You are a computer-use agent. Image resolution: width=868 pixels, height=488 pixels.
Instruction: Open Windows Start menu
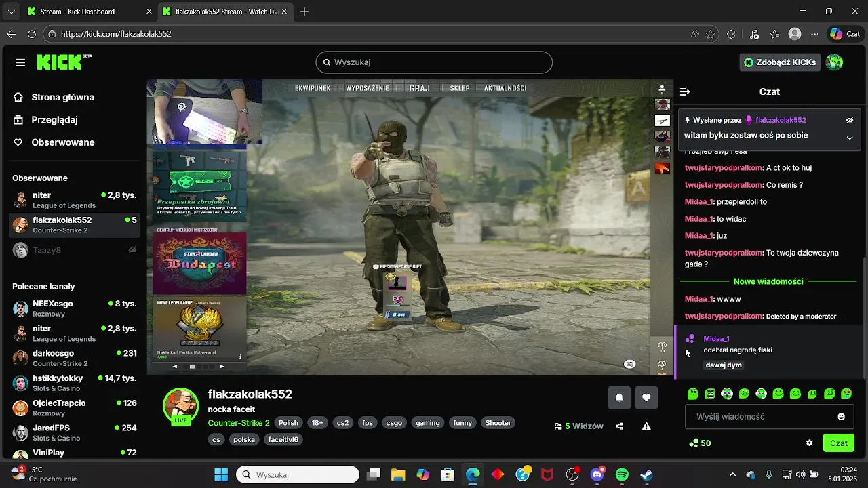(221, 474)
